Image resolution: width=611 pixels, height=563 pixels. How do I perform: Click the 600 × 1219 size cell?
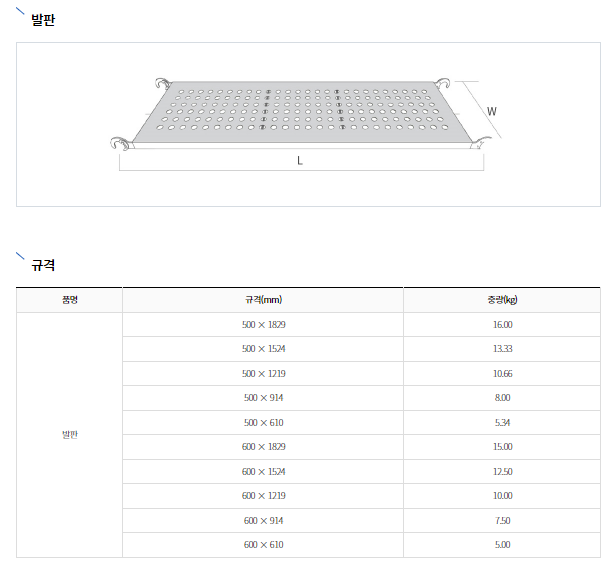(263, 496)
